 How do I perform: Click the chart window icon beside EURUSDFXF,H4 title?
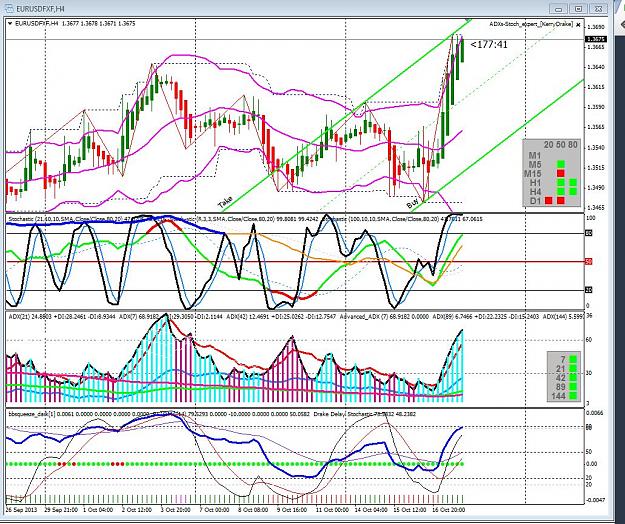click(10, 8)
